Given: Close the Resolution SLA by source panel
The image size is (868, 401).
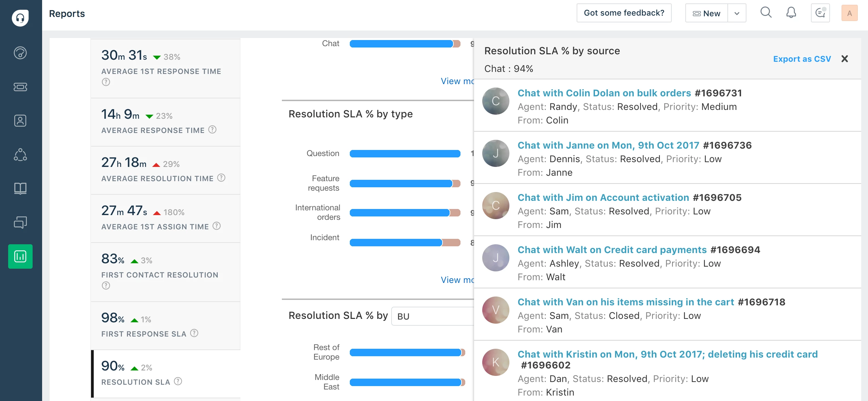Looking at the screenshot, I should (845, 59).
